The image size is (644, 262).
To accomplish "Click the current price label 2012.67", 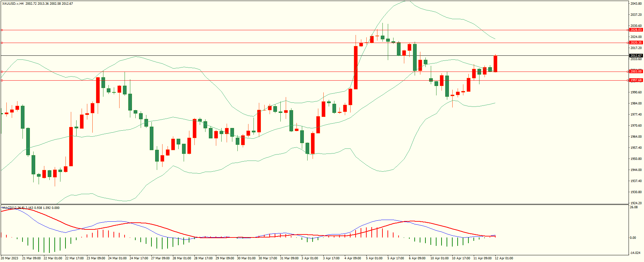I will pyautogui.click(x=636, y=56).
